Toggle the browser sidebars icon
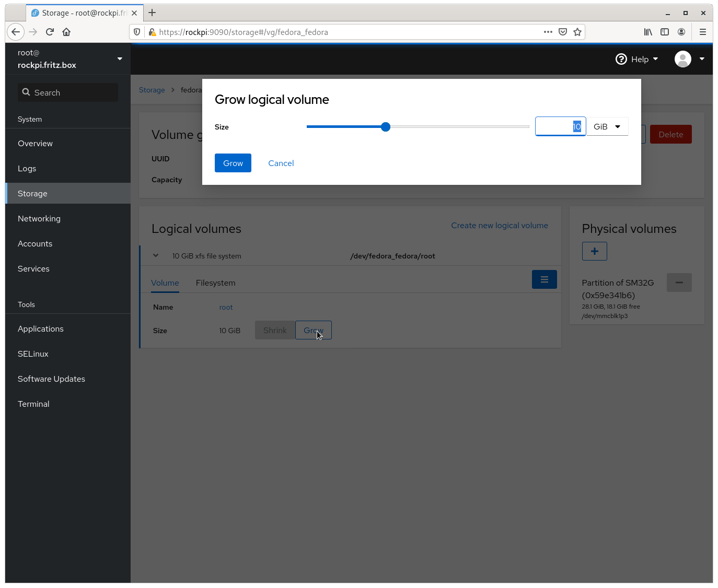The width and height of the screenshot is (718, 588). point(665,32)
